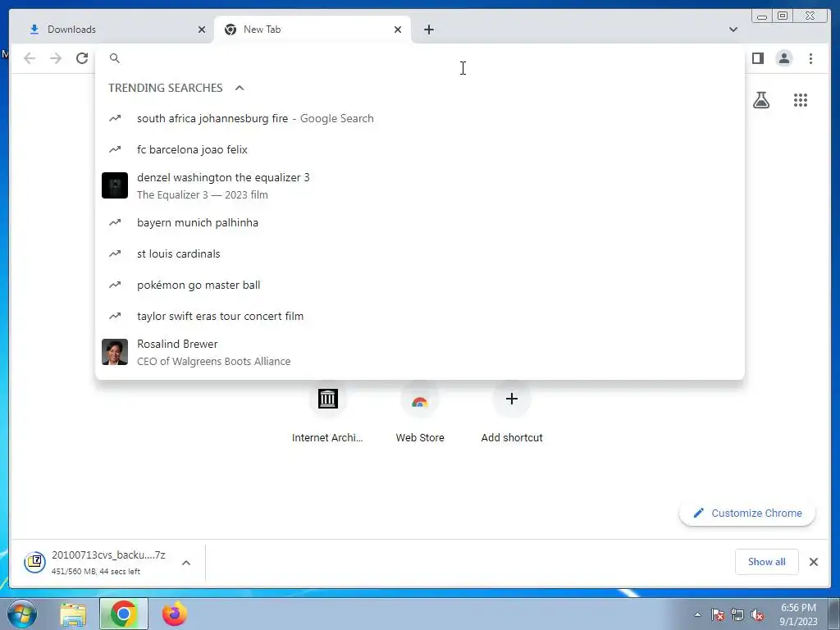Select suggestion bayern munich palhinha

coord(419,222)
